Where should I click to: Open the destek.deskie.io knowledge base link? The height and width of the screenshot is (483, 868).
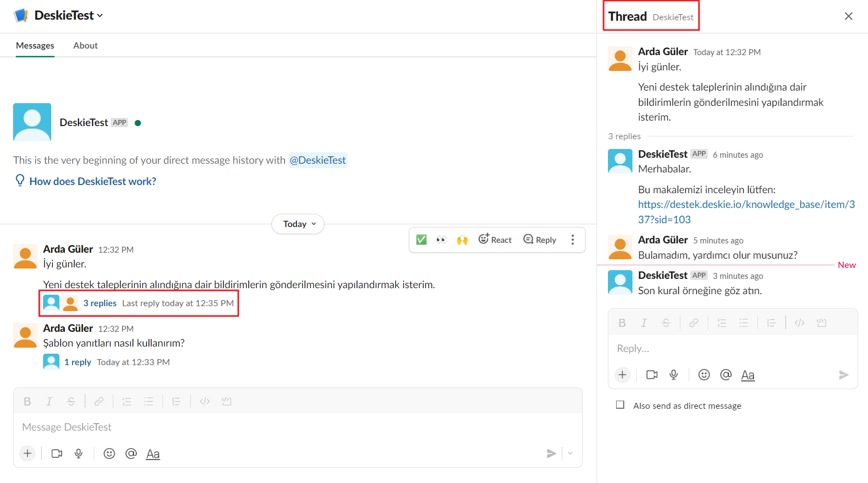(746, 212)
